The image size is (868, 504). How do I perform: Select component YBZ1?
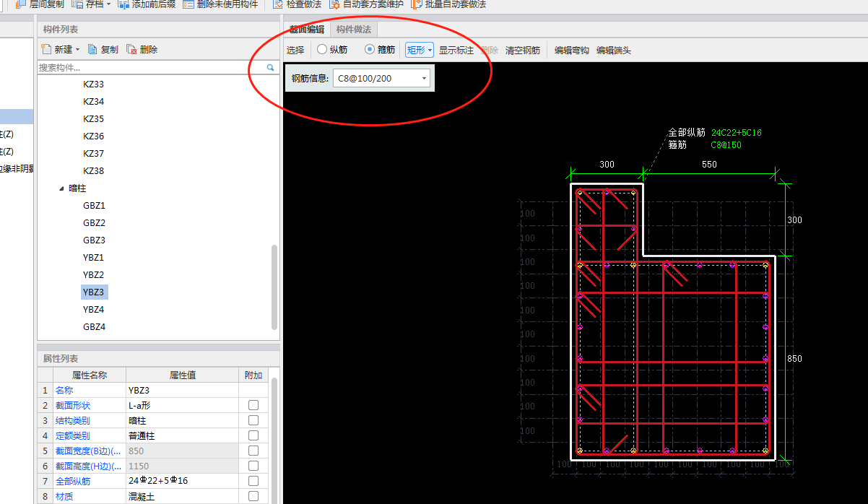93,258
